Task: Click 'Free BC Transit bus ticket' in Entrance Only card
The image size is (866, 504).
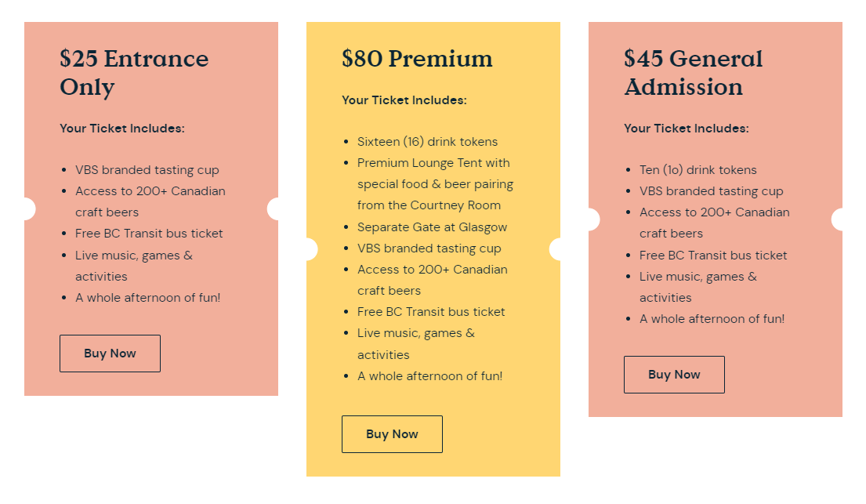Action: click(x=149, y=234)
